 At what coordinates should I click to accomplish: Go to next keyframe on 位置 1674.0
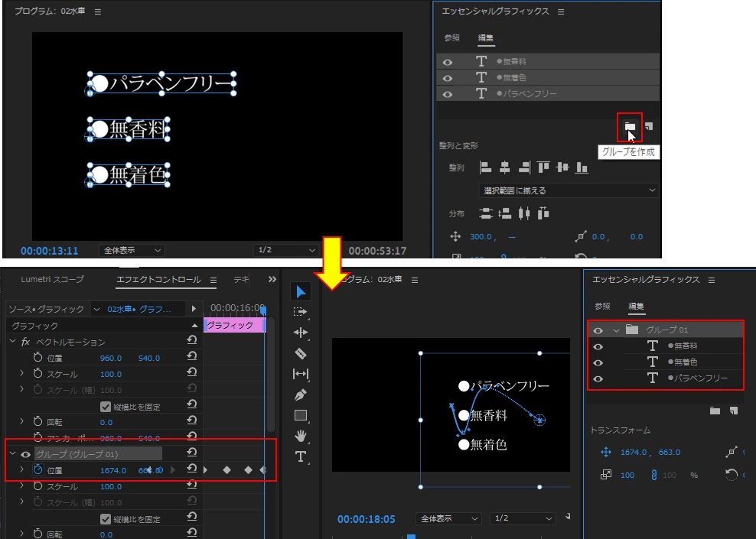tap(173, 470)
